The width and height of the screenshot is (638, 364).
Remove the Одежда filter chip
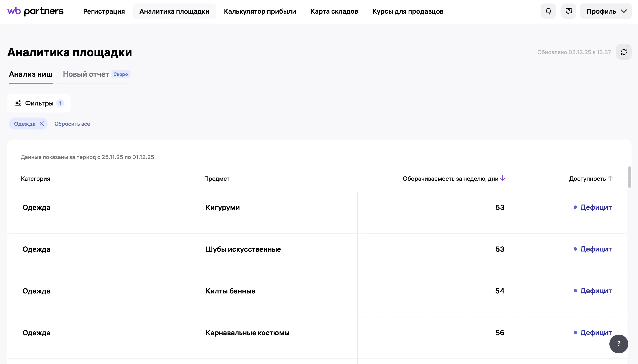coord(42,124)
